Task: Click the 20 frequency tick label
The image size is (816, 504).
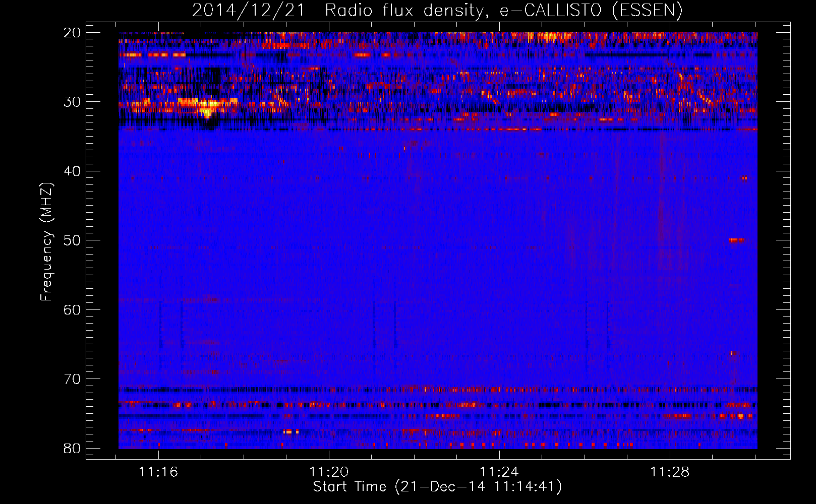Action: pos(73,33)
